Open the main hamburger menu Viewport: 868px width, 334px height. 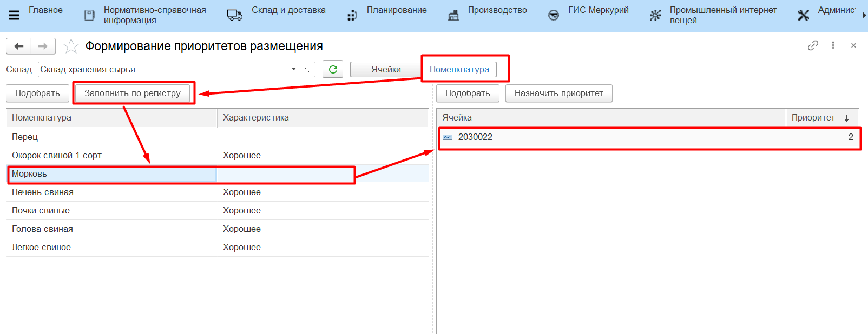(x=14, y=15)
